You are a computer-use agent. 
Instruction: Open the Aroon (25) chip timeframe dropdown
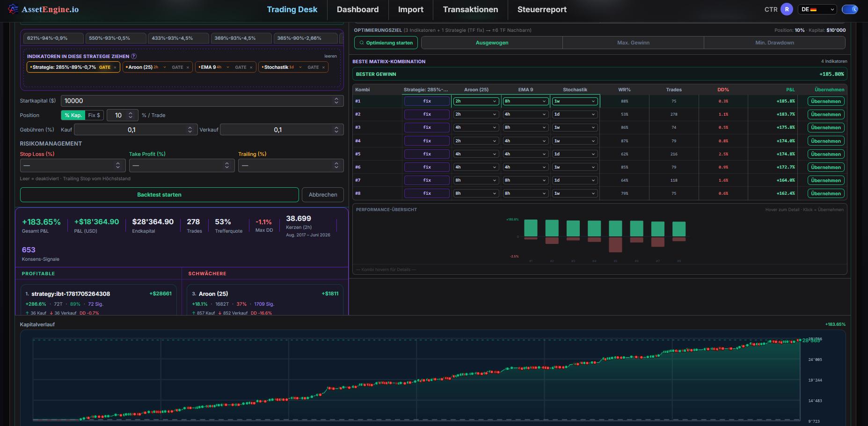coord(160,67)
